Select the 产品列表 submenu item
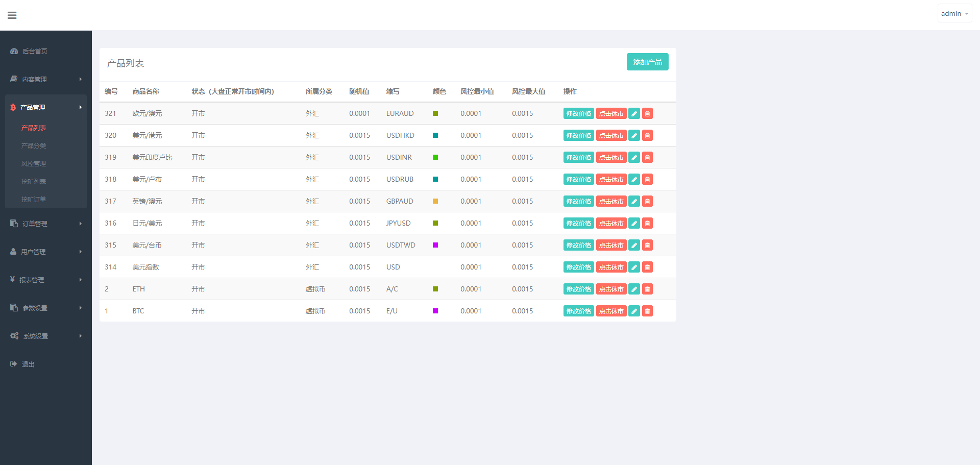This screenshot has height=465, width=980. click(34, 128)
